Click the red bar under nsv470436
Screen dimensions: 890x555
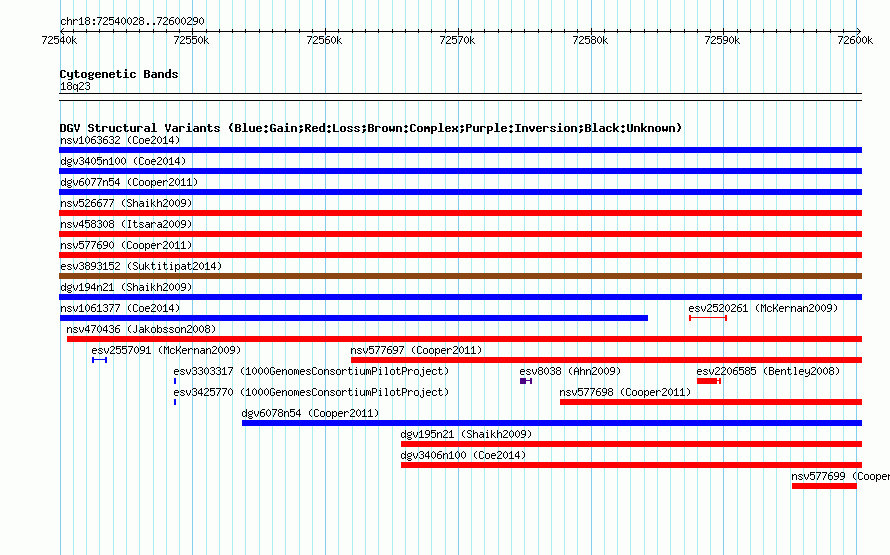tap(464, 339)
